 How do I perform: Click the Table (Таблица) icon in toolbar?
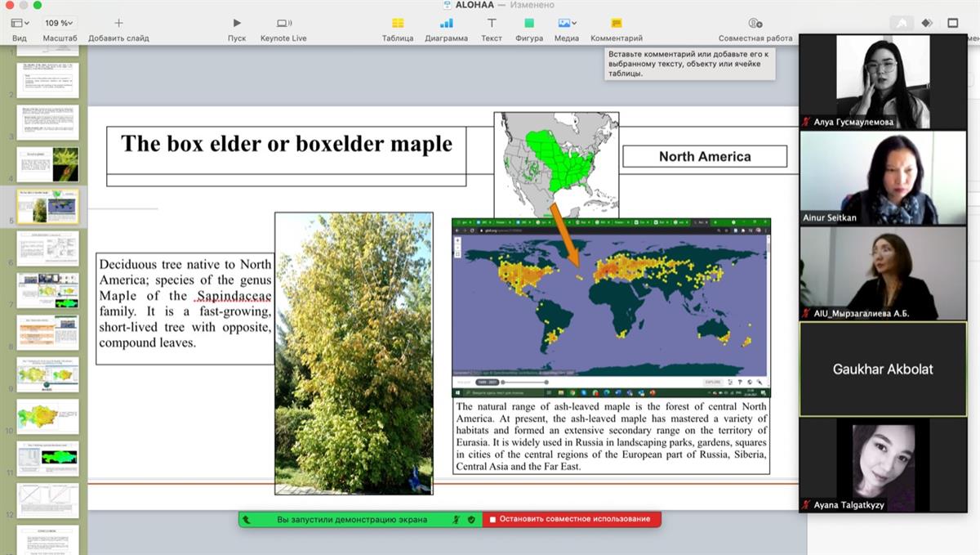click(x=398, y=24)
